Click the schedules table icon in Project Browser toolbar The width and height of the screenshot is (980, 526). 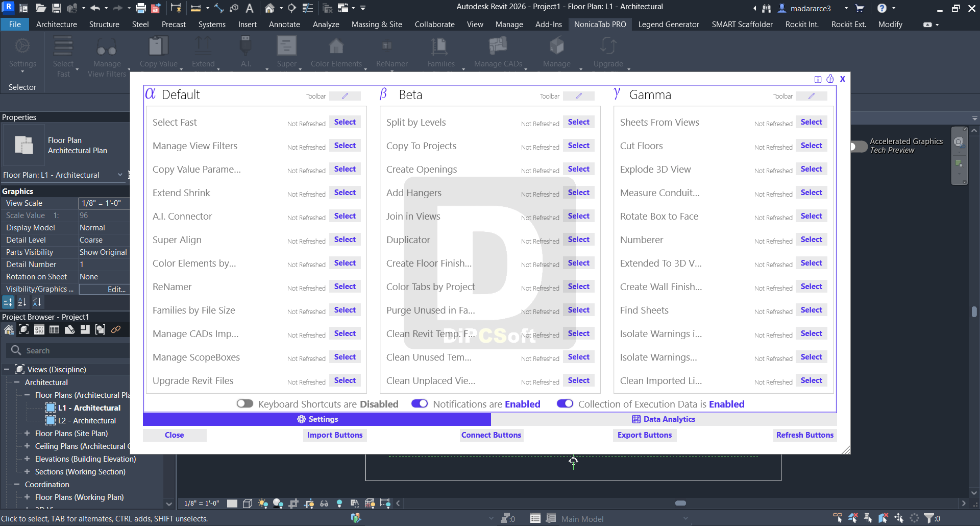[55, 330]
